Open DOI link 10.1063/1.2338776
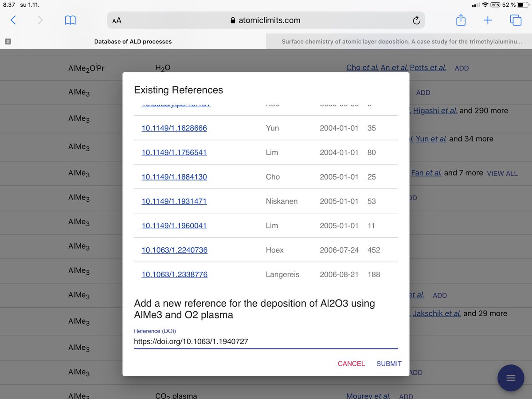This screenshot has height=399, width=532. coord(175,274)
